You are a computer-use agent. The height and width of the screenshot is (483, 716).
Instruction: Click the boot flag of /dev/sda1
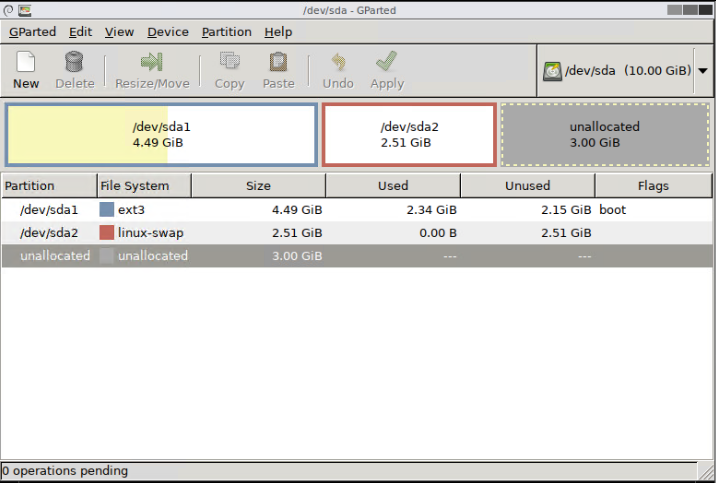coord(612,210)
